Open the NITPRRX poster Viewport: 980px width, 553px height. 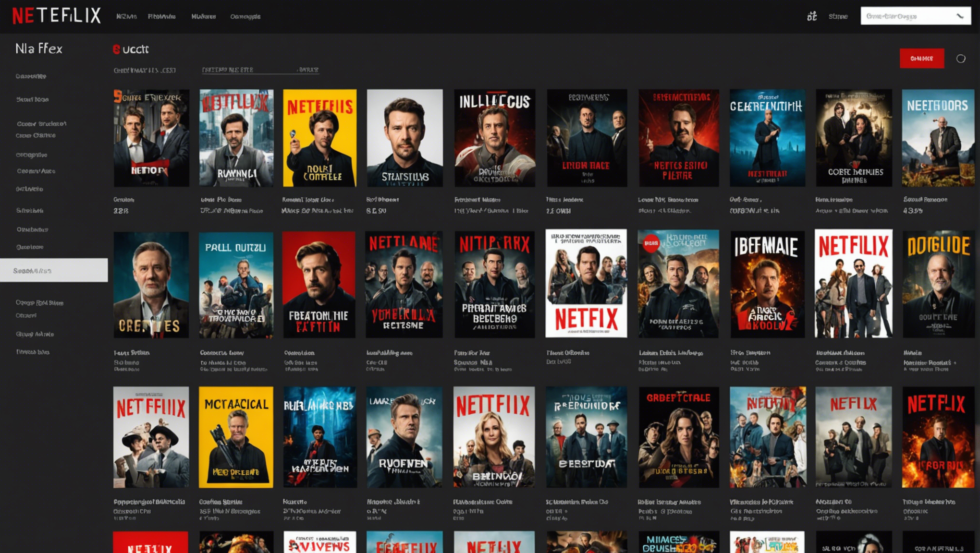tap(495, 285)
